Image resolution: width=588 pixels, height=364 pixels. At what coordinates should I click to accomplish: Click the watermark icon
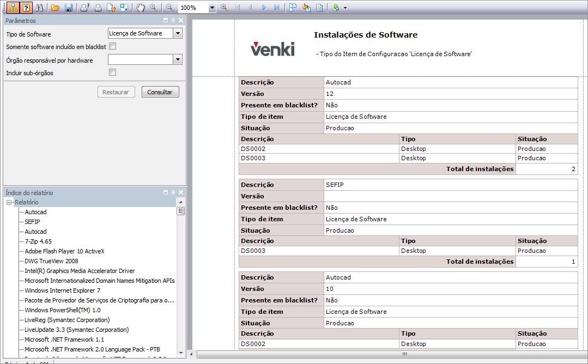tap(319, 8)
